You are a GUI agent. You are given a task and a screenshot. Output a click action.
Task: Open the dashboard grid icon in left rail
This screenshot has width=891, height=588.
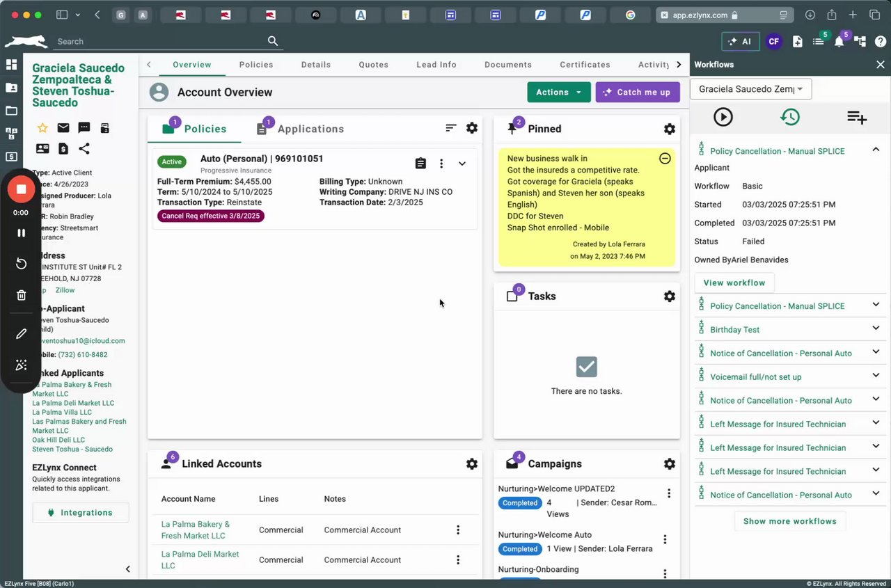coord(11,65)
